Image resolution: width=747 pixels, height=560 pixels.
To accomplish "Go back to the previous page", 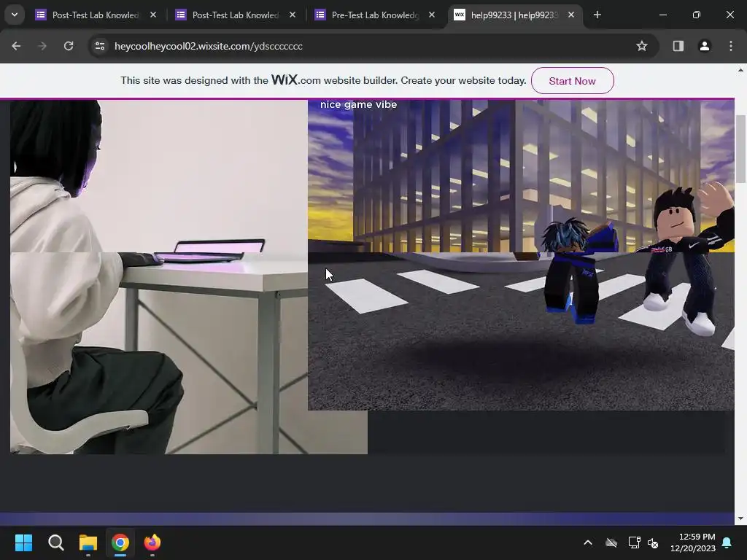I will point(16,46).
